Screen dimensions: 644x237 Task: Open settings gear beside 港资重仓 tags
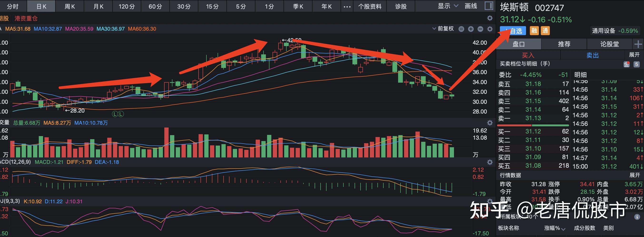point(490,18)
